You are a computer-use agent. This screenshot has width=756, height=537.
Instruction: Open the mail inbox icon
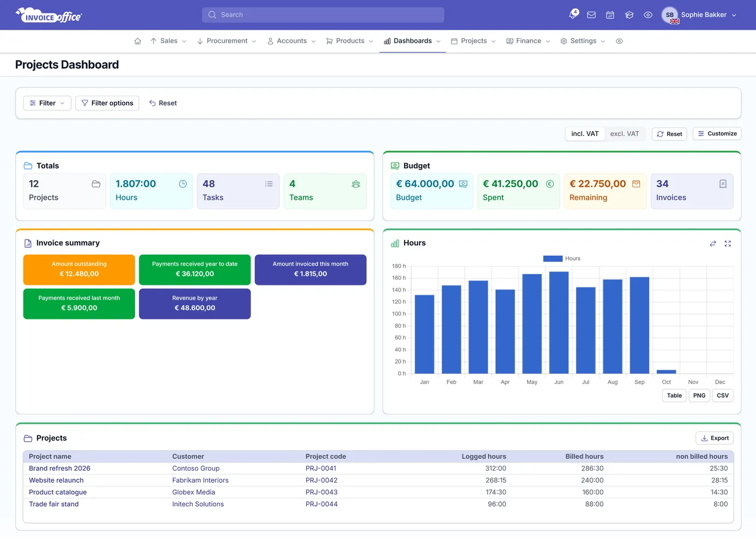pyautogui.click(x=591, y=15)
